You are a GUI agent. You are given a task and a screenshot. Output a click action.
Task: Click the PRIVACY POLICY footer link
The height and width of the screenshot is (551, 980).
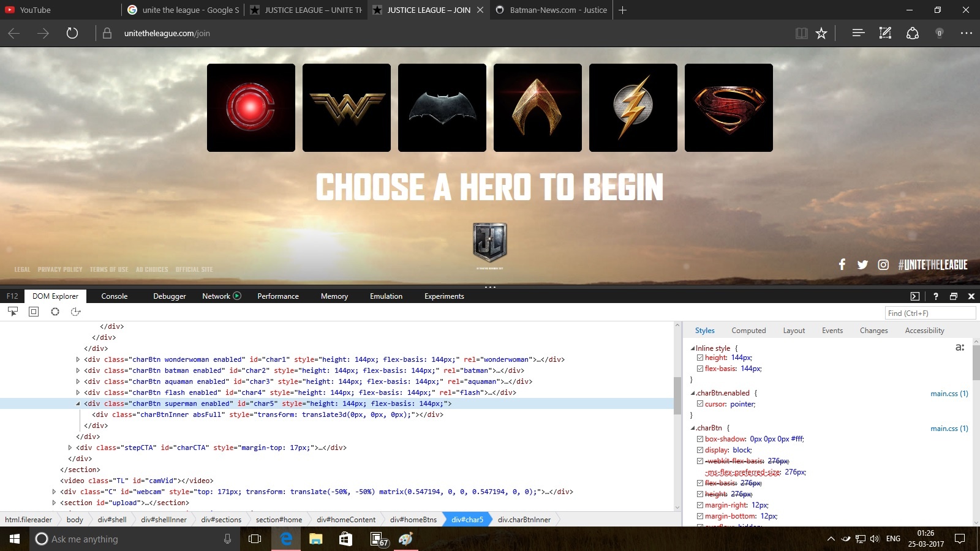pos(60,269)
